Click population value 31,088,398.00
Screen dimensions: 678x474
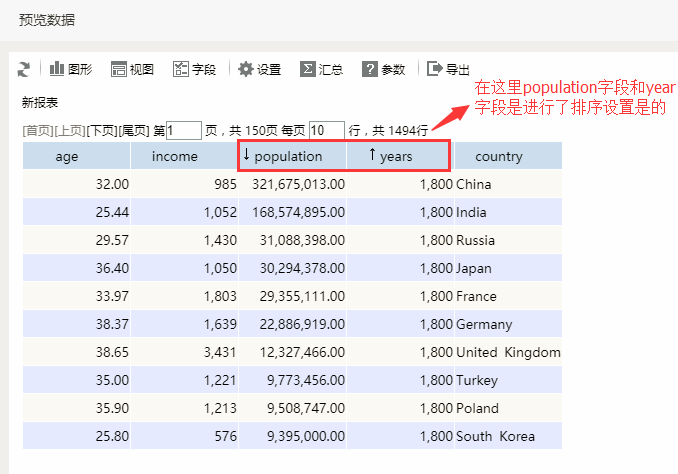302,240
